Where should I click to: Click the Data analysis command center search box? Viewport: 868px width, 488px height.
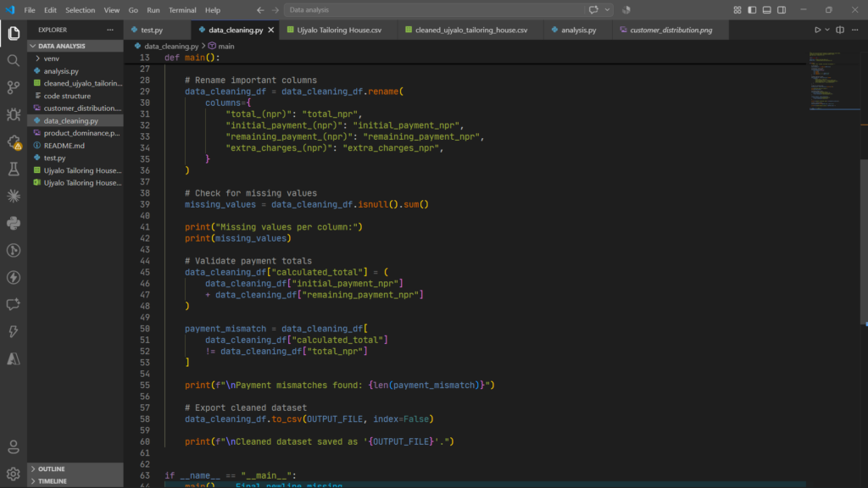tap(434, 10)
